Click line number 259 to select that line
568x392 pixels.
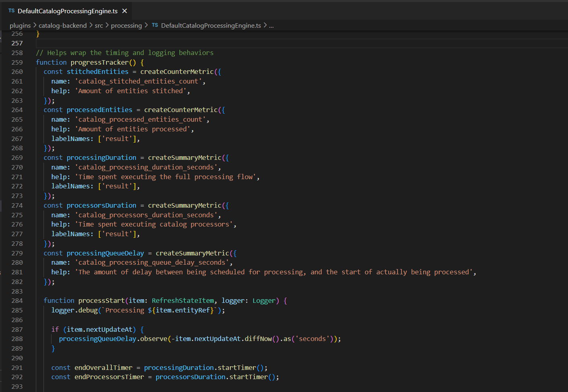click(17, 62)
